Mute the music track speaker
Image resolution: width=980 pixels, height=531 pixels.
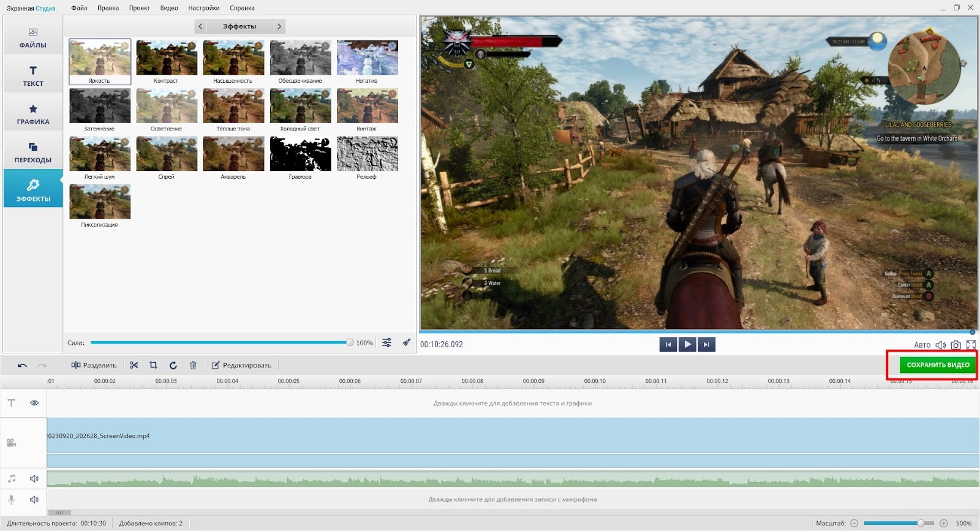(x=34, y=478)
